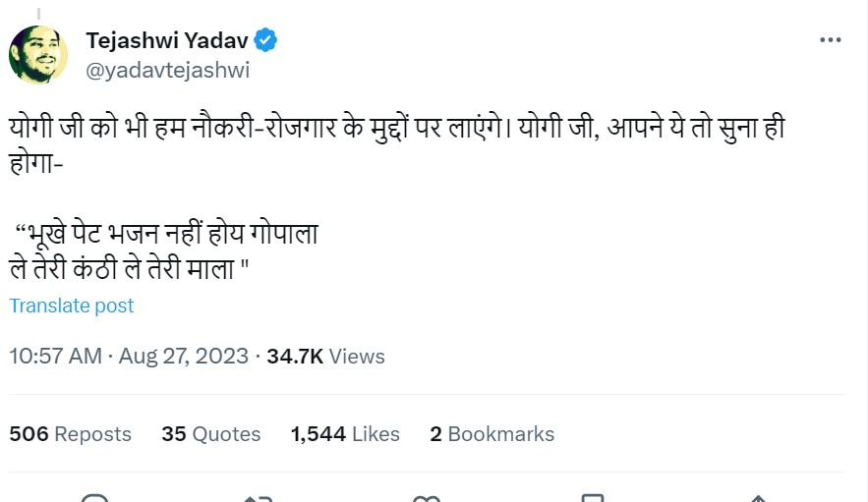Click the 10:57 AM · Aug 27, 2023 timestamp
The height and width of the screenshot is (502, 868).
point(129,356)
